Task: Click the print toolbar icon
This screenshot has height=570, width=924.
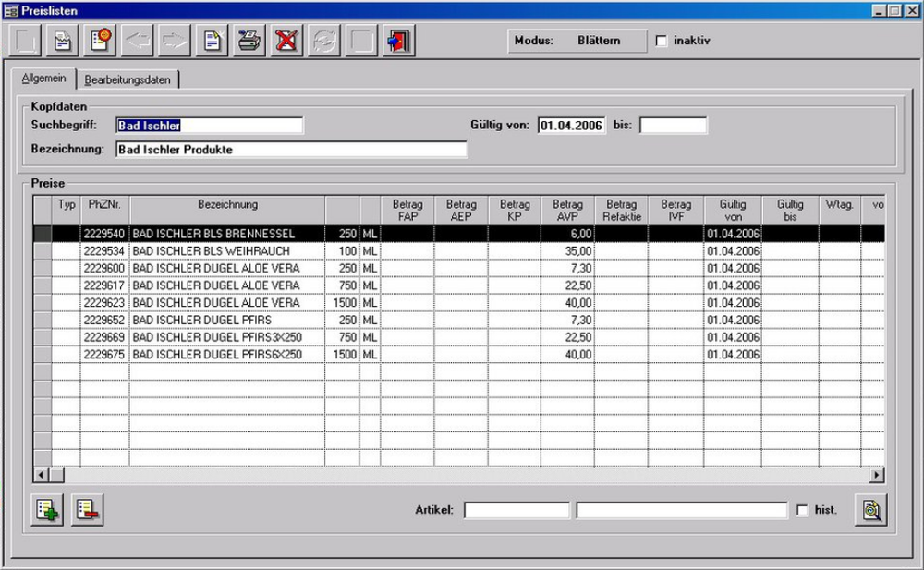Action: [249, 42]
